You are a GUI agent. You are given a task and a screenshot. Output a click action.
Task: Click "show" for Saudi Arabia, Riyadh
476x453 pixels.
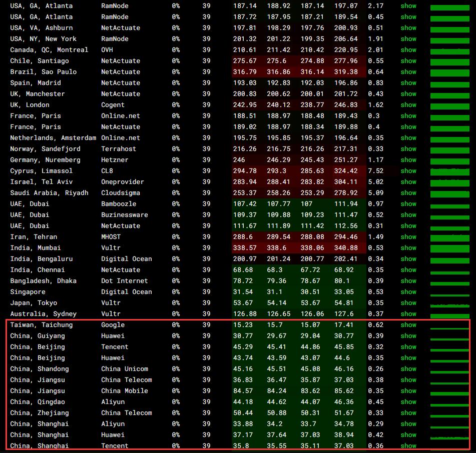408,192
